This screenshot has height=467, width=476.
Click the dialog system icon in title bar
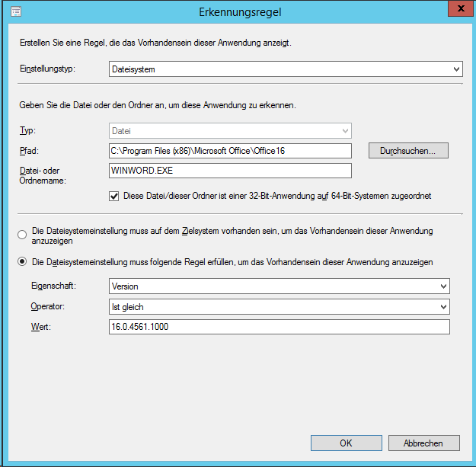15,11
